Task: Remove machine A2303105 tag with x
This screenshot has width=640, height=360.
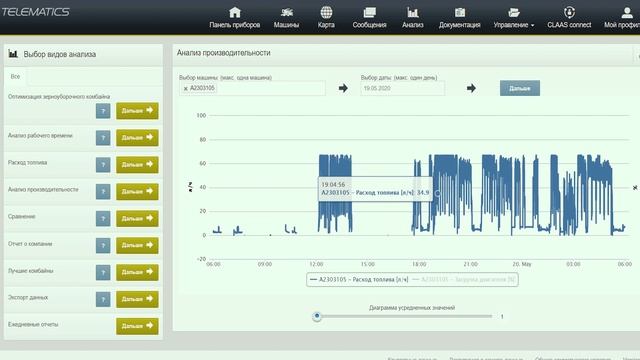Action: [x=186, y=88]
